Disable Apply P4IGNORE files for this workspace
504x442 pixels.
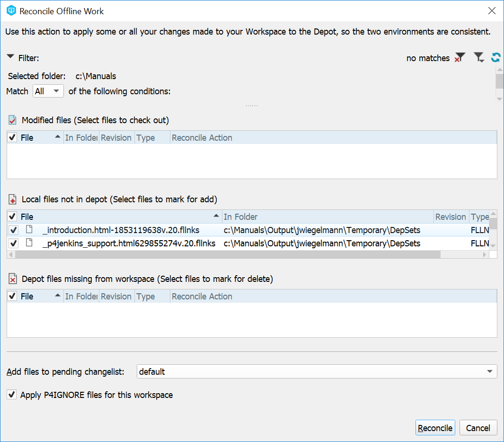(11, 395)
